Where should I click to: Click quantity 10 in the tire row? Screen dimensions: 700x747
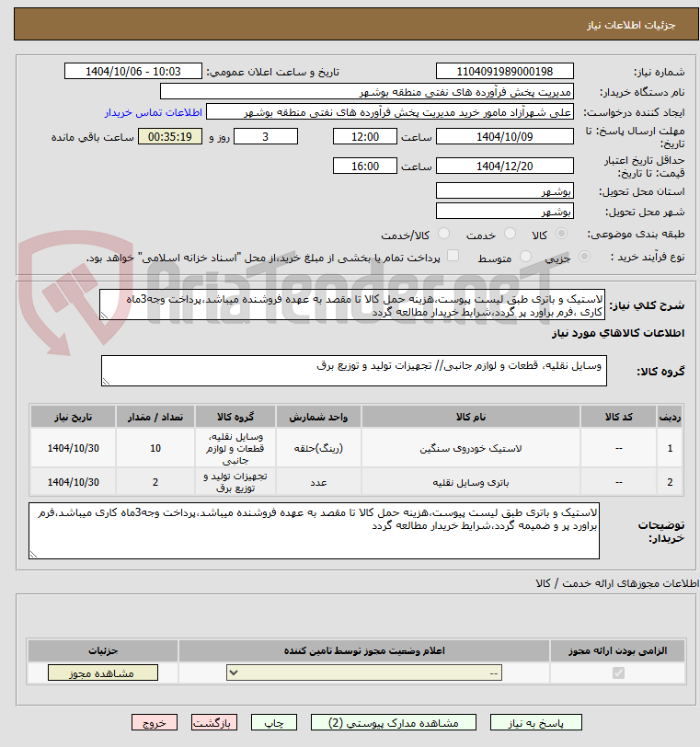click(x=155, y=448)
